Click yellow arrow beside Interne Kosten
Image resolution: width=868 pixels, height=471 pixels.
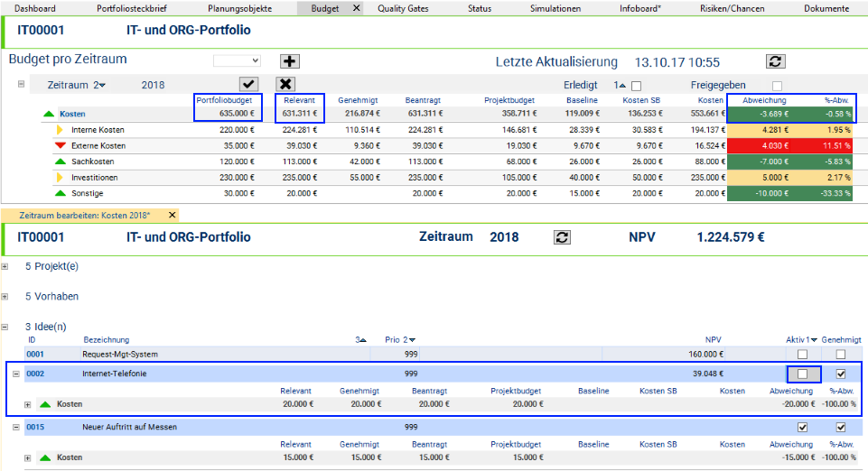pos(60,130)
